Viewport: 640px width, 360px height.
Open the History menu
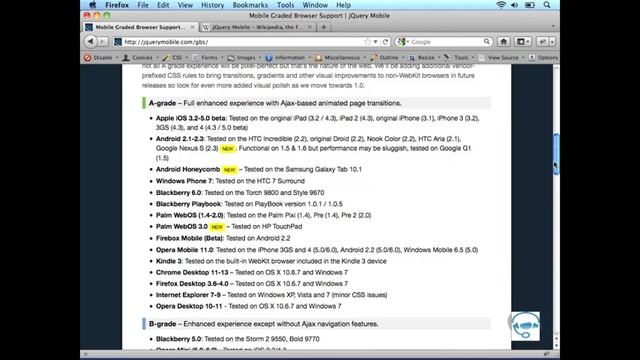click(x=212, y=5)
